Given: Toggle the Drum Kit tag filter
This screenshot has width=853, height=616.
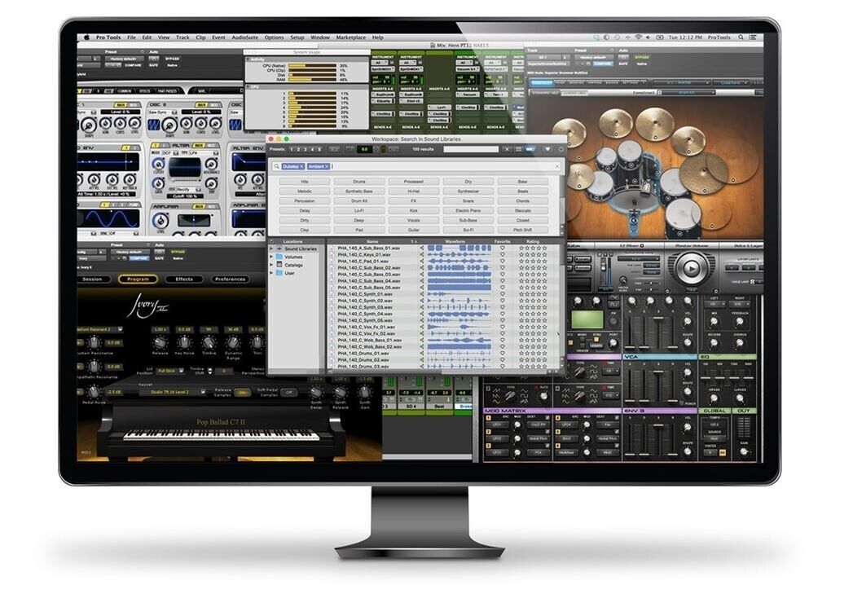Looking at the screenshot, I should pyautogui.click(x=359, y=200).
